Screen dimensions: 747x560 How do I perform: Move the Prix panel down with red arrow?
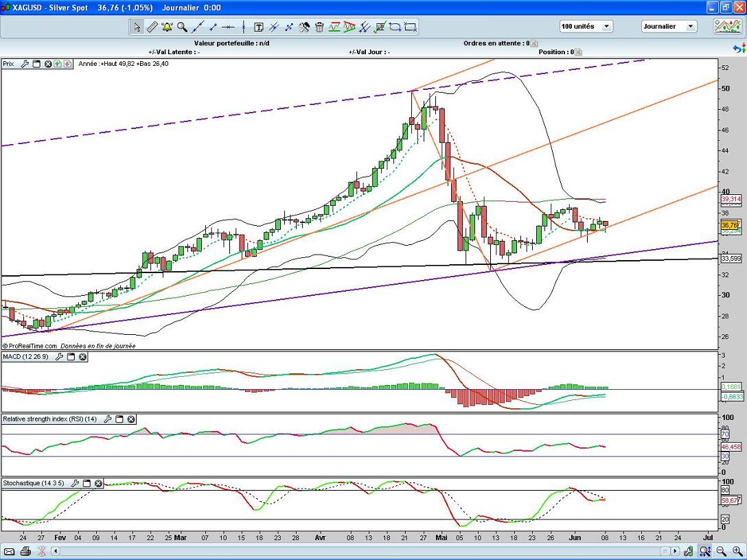[67, 64]
